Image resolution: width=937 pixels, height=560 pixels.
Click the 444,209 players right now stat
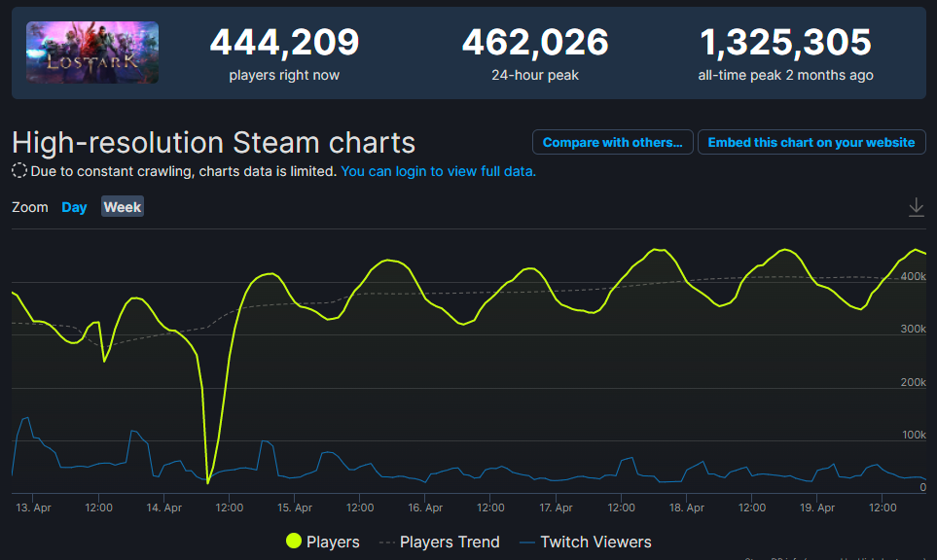(284, 43)
